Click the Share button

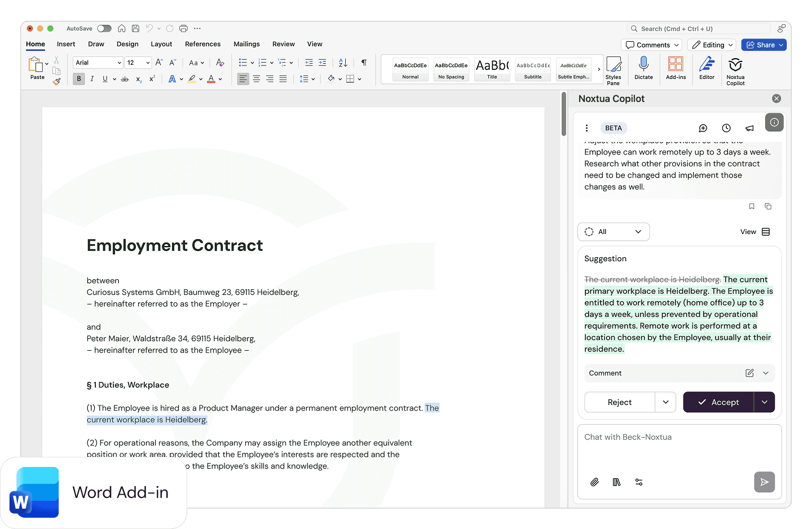(x=764, y=45)
